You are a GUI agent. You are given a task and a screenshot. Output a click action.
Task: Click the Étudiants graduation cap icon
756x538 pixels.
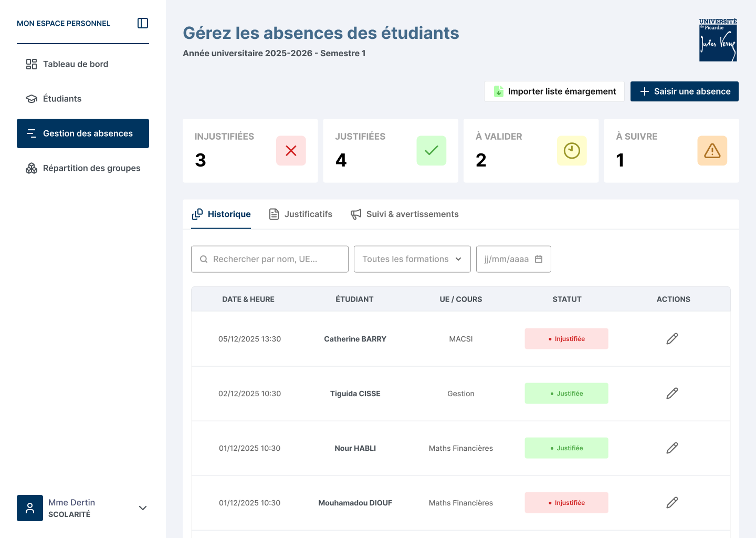click(x=31, y=98)
